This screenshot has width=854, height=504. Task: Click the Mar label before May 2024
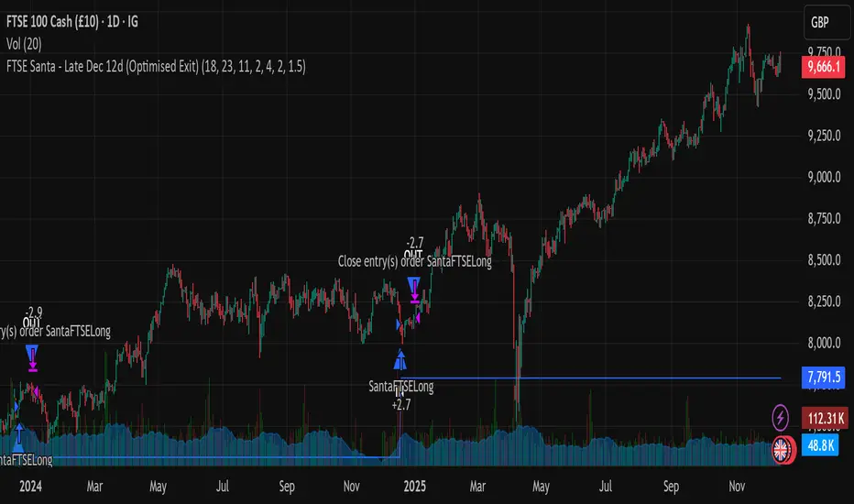pyautogui.click(x=94, y=486)
